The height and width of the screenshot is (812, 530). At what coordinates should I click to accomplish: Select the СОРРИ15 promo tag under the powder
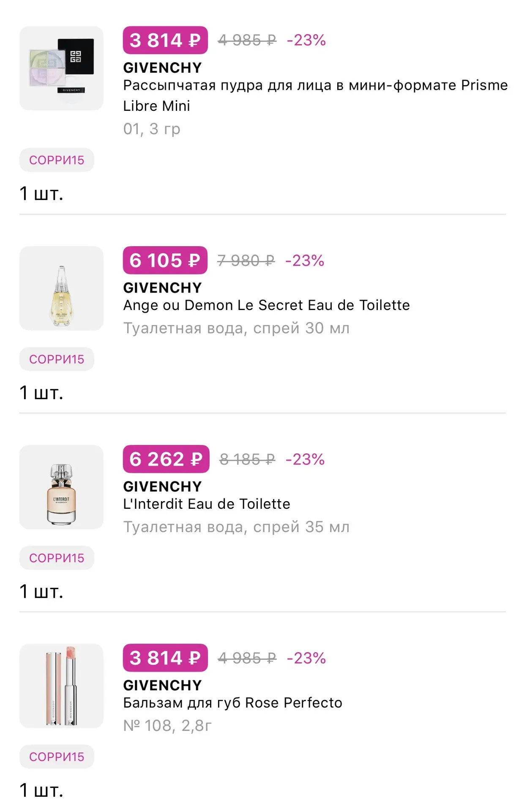[x=57, y=160]
